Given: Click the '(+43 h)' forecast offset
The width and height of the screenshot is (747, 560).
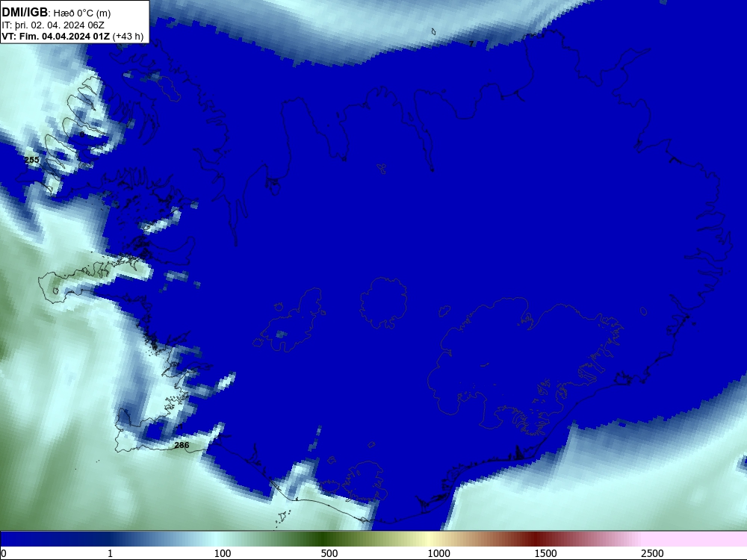Looking at the screenshot, I should coord(128,37).
